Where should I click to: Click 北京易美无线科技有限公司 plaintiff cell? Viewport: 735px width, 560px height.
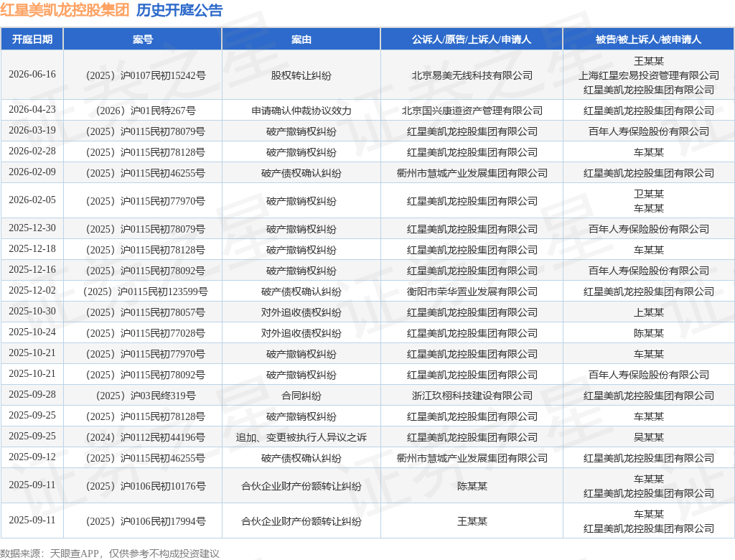click(472, 75)
